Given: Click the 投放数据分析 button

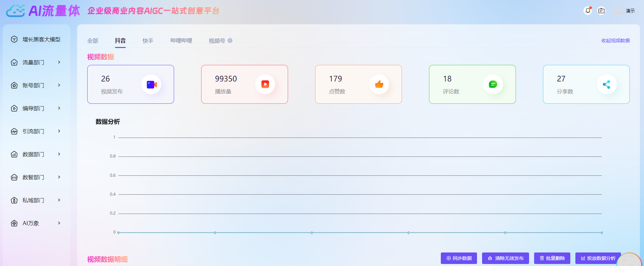Looking at the screenshot, I should point(598,258).
